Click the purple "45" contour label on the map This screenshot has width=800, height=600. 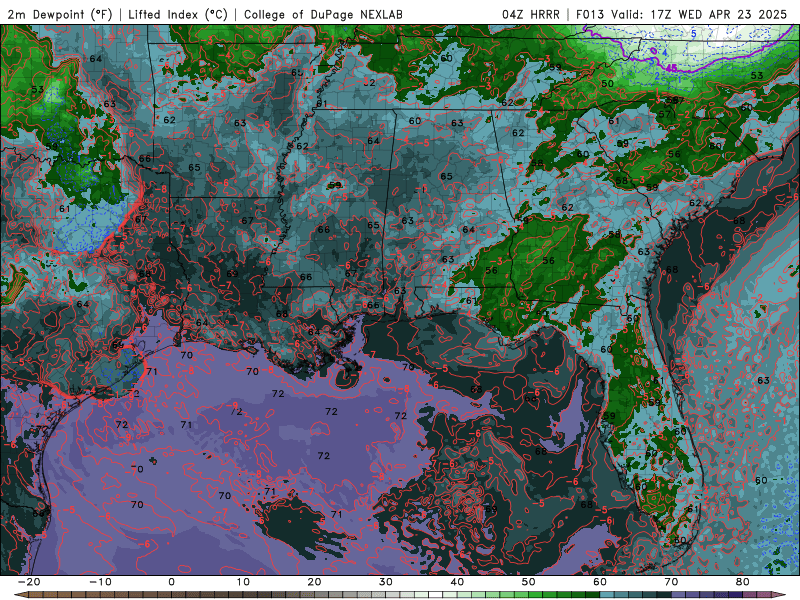click(671, 68)
